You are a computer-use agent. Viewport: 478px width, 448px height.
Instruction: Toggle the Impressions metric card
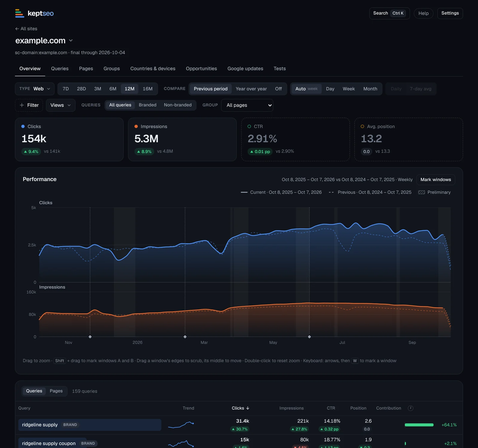[182, 139]
